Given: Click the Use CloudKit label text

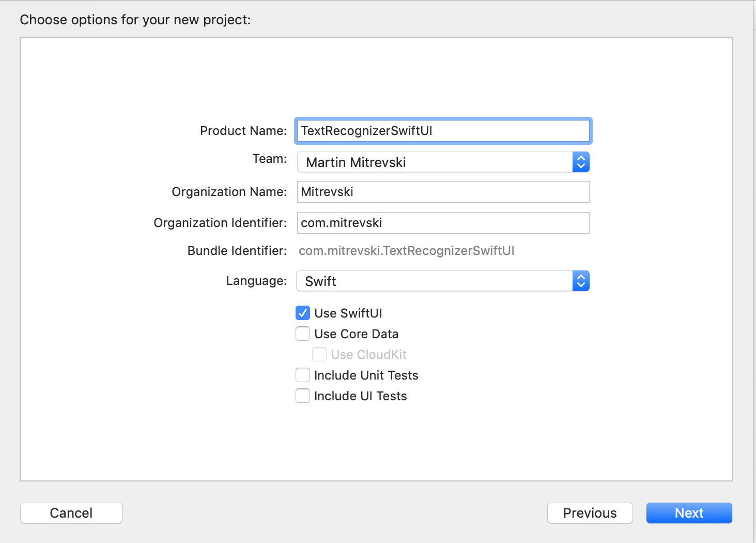Looking at the screenshot, I should click(x=368, y=354).
